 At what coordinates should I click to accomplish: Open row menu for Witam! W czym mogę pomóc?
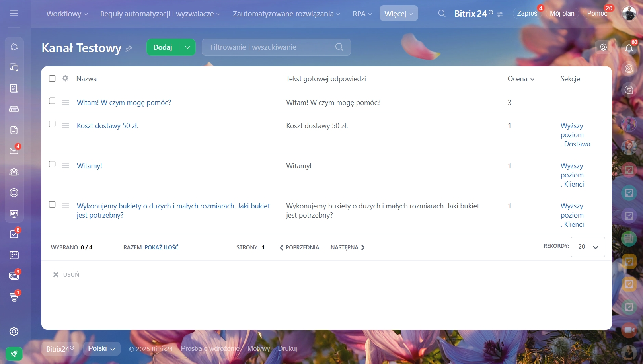pyautogui.click(x=66, y=102)
